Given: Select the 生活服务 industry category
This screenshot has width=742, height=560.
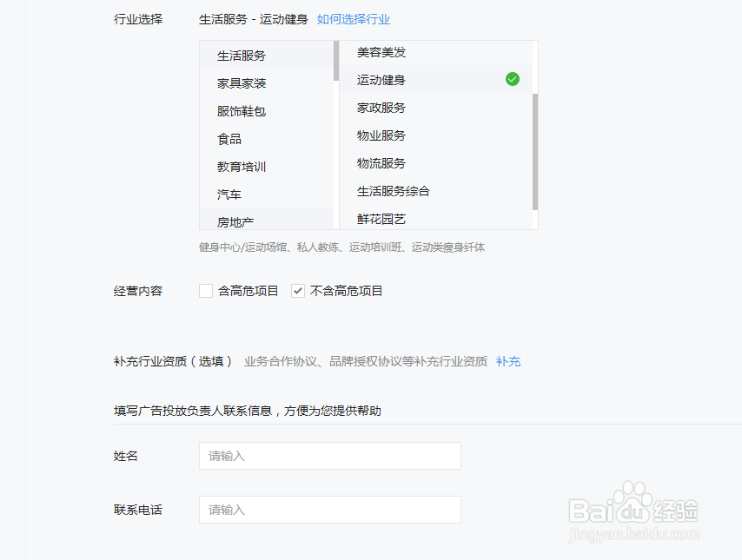Looking at the screenshot, I should tap(267, 56).
